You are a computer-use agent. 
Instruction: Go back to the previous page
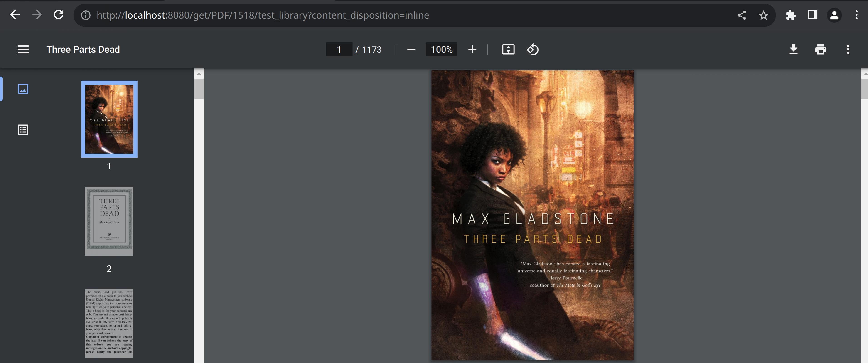pyautogui.click(x=15, y=15)
